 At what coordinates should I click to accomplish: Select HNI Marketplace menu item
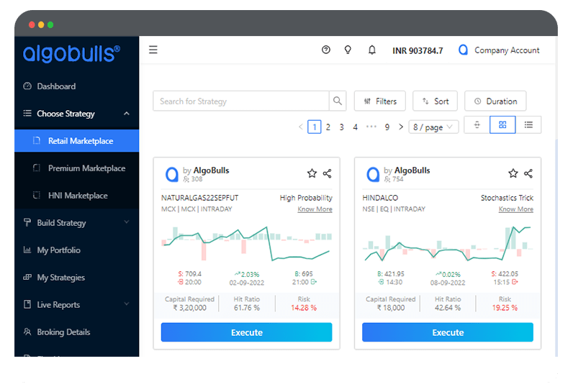pos(78,196)
